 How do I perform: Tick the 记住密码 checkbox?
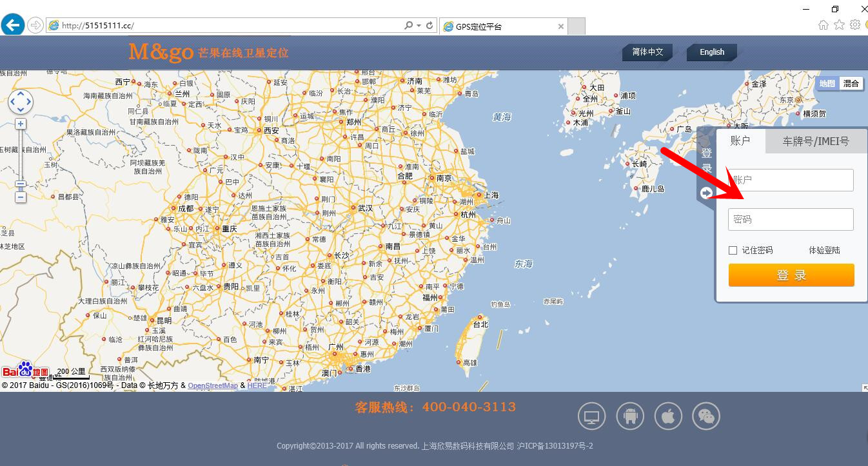(x=733, y=250)
